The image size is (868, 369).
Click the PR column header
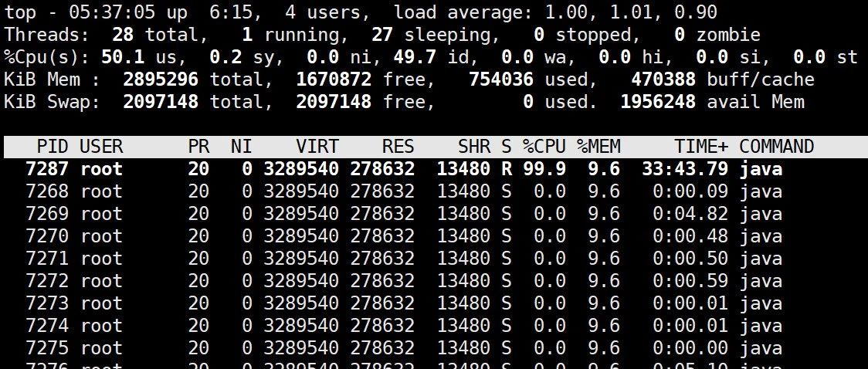pyautogui.click(x=198, y=147)
